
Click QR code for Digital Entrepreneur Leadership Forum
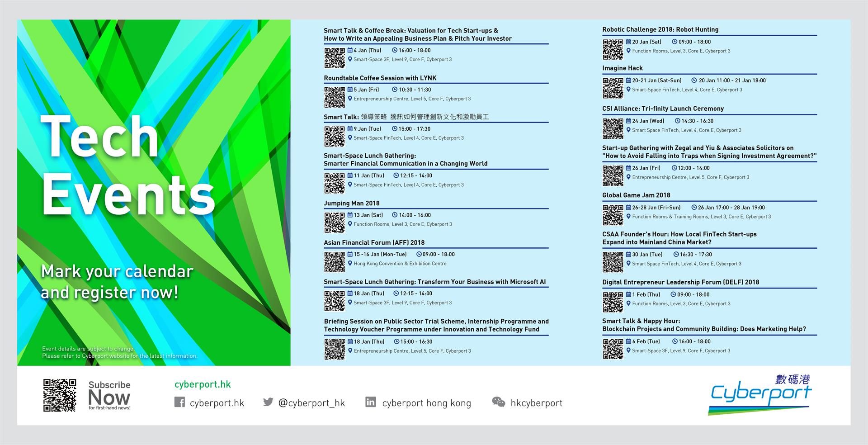tap(613, 302)
